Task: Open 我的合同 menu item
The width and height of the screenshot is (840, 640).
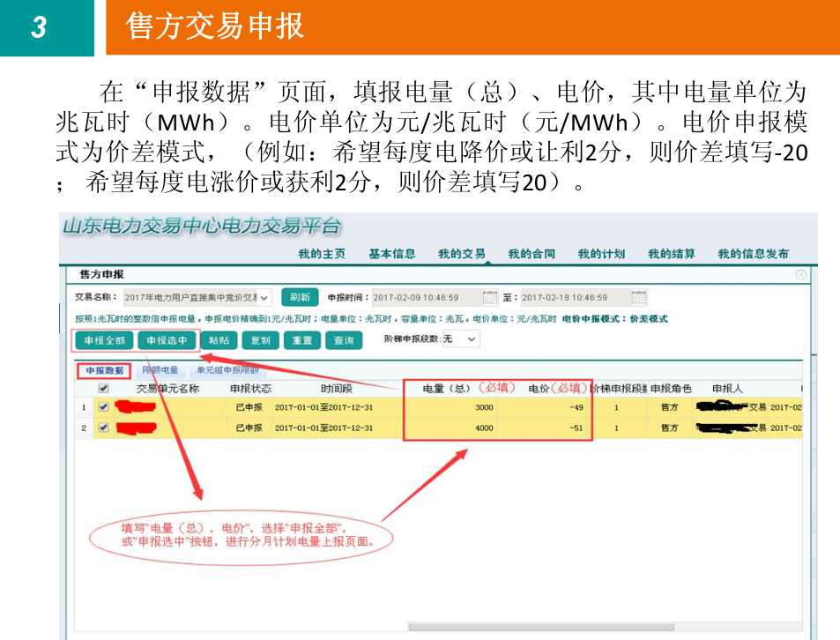Action: (532, 254)
